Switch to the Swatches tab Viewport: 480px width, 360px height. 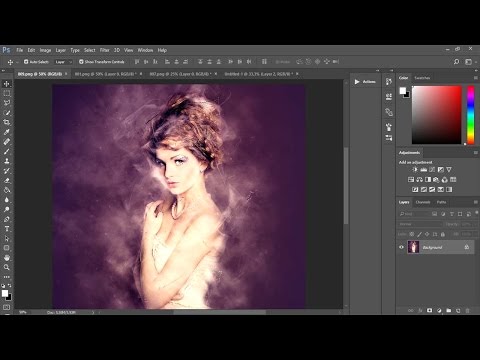[x=422, y=78]
